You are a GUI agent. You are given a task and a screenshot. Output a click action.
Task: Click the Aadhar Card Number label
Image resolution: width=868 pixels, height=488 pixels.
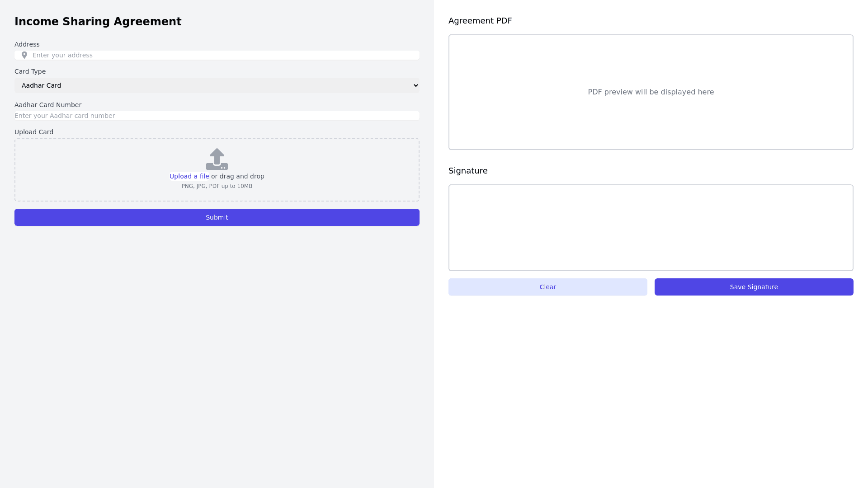tap(48, 105)
